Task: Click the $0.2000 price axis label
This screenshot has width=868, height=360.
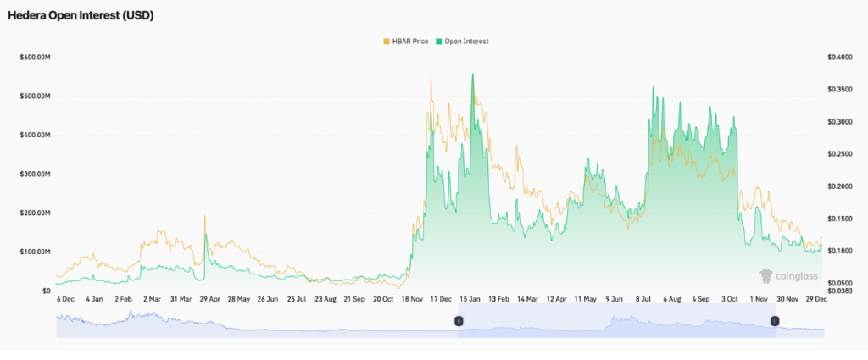Action: [x=840, y=187]
